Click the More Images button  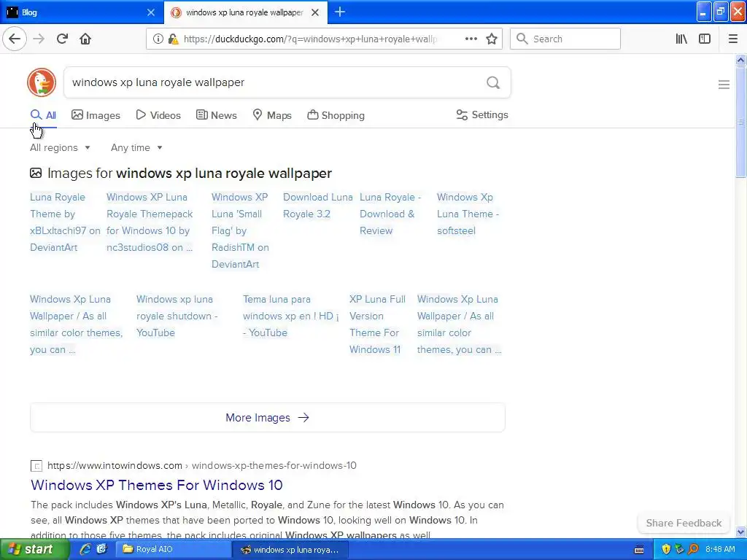tap(267, 418)
